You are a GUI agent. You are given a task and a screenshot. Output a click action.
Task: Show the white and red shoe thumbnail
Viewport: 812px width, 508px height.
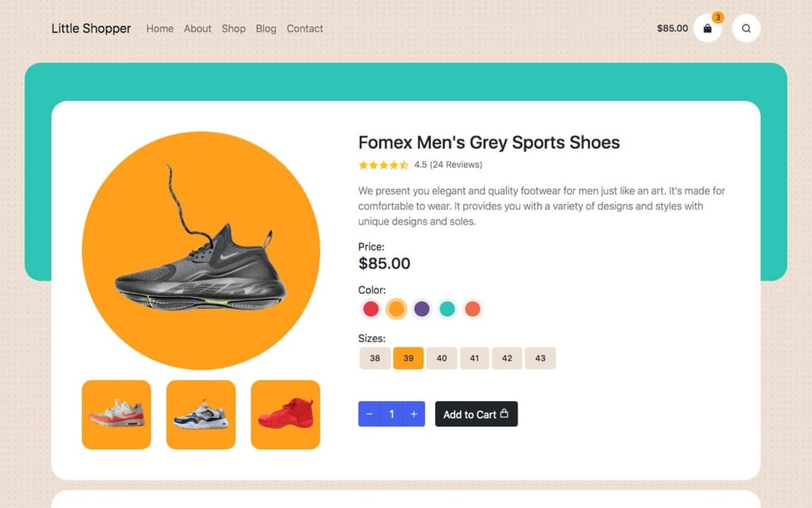click(x=116, y=415)
